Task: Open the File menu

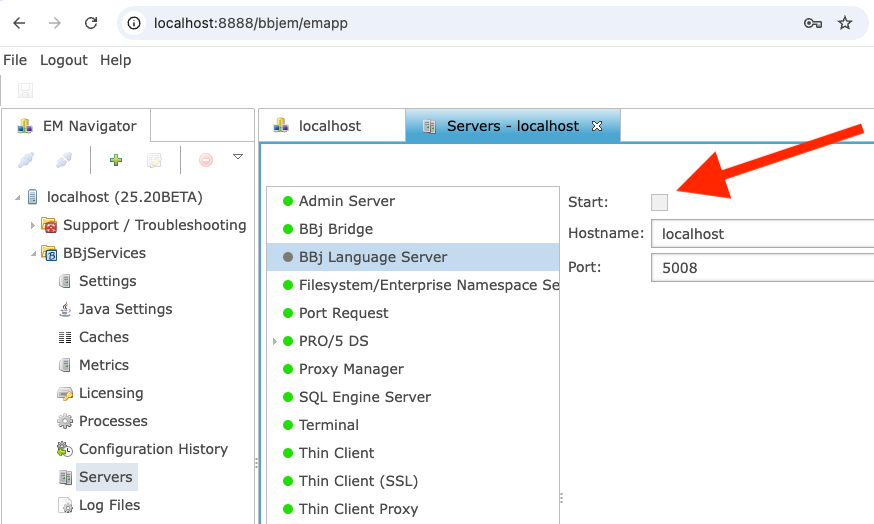Action: [x=15, y=60]
